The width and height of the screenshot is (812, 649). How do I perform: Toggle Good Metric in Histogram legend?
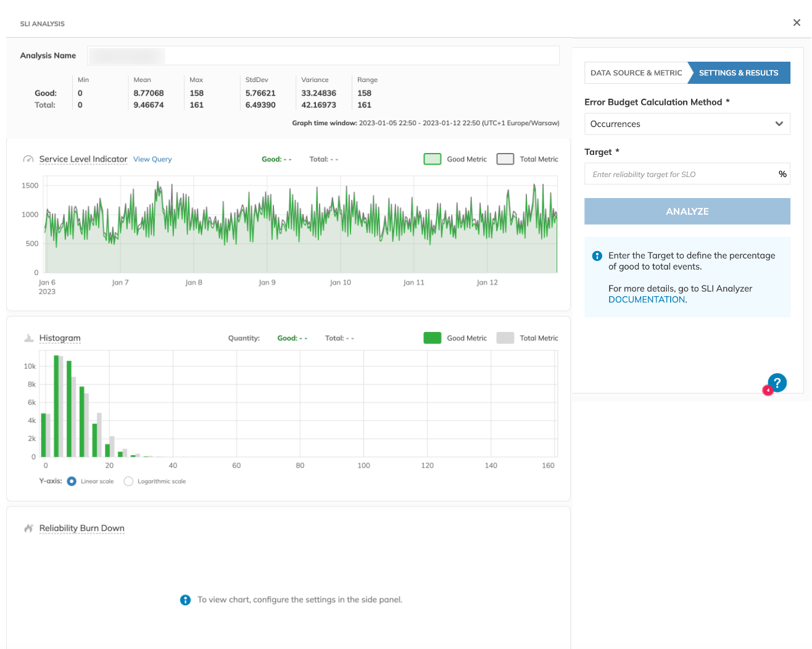point(455,338)
